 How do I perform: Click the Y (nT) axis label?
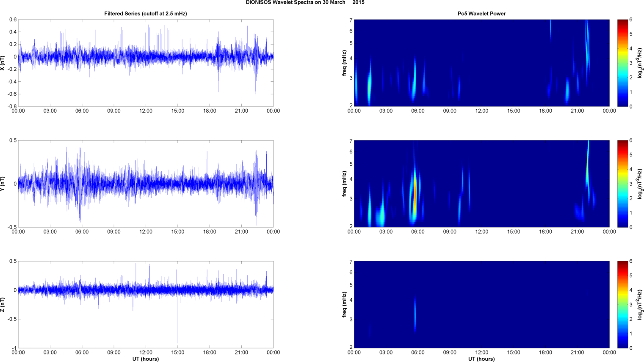point(3,184)
